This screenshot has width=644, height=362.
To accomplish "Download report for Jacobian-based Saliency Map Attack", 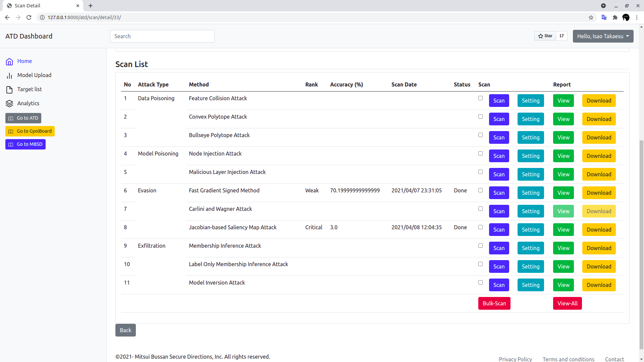I will (599, 230).
